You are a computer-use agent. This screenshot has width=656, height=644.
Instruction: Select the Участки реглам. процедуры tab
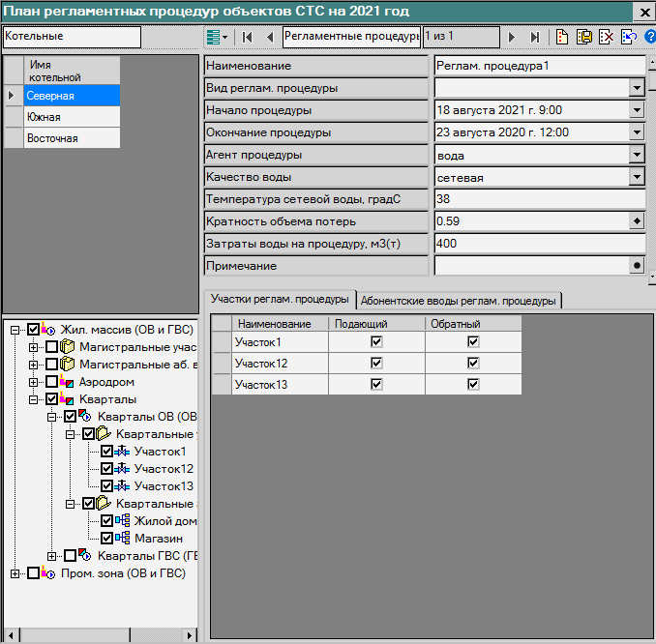click(x=281, y=300)
